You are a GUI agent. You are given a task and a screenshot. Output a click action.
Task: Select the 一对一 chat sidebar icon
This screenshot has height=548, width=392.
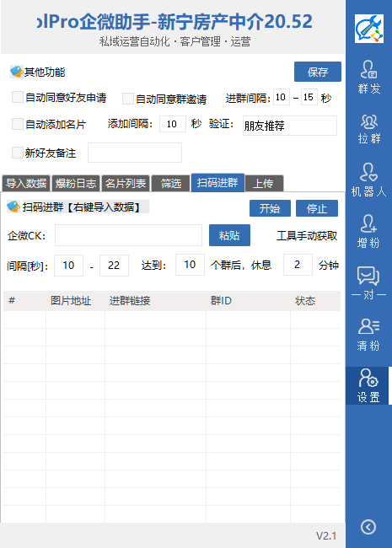369,282
